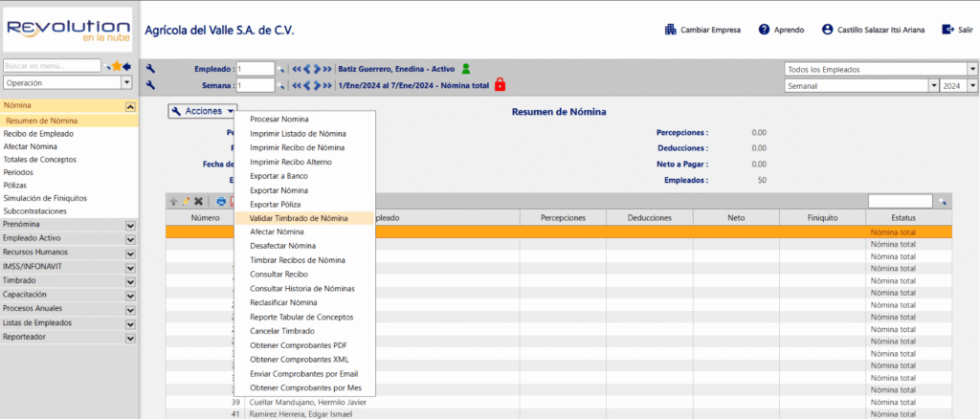Click the favorites star icon
The image size is (980, 419).
click(x=117, y=66)
